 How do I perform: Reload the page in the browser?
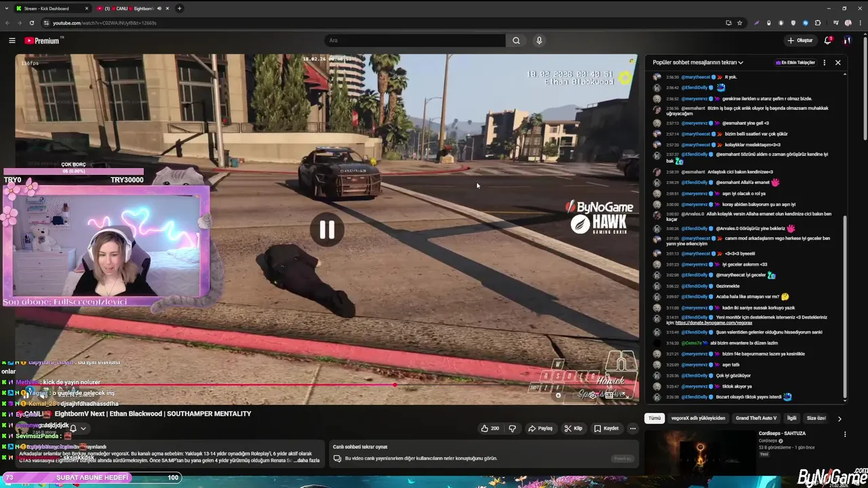pos(31,22)
